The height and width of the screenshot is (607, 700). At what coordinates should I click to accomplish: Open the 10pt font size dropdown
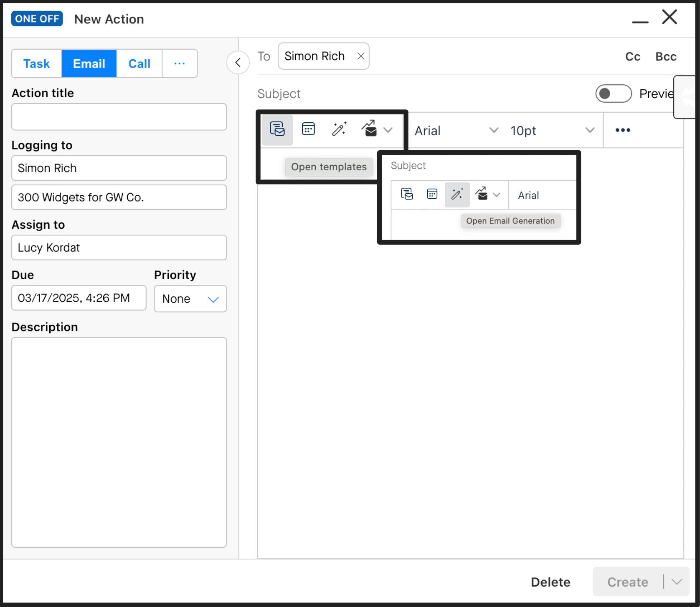[552, 131]
